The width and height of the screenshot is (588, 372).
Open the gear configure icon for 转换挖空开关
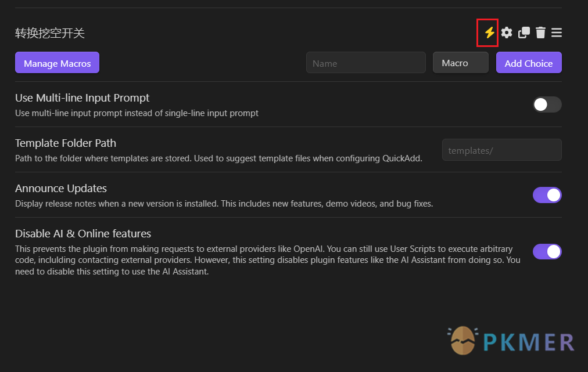click(507, 32)
